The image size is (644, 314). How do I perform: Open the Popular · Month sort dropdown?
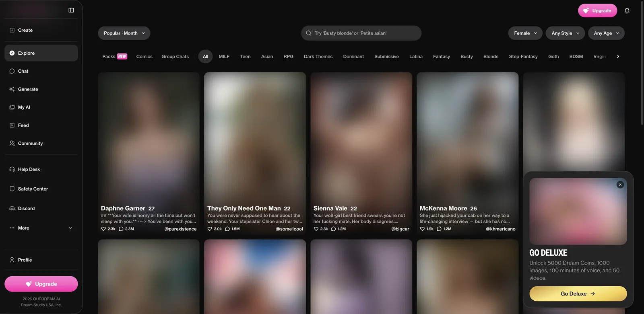point(124,33)
